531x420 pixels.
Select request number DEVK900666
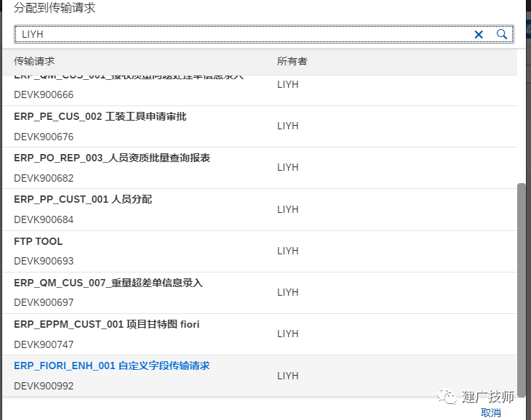coord(44,94)
